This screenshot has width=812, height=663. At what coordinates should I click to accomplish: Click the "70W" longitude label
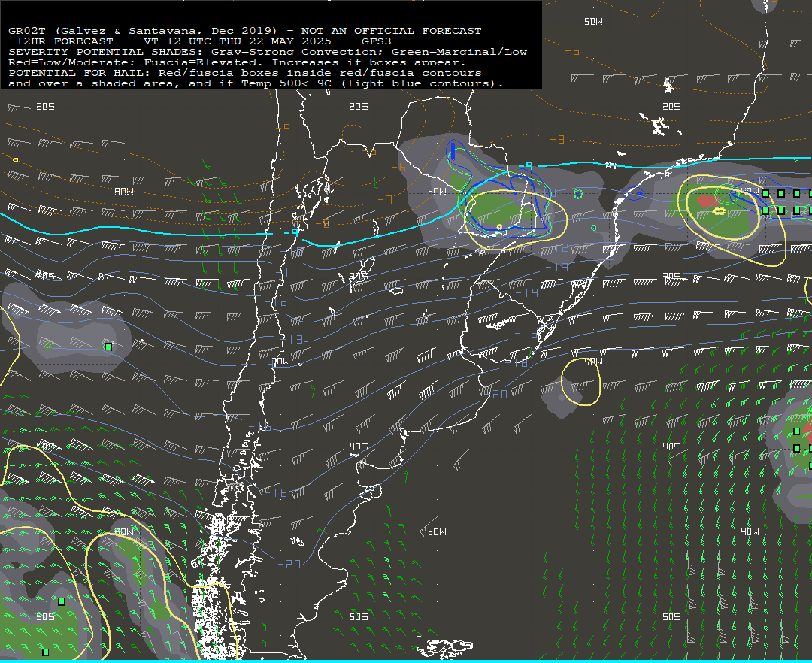(281, 362)
